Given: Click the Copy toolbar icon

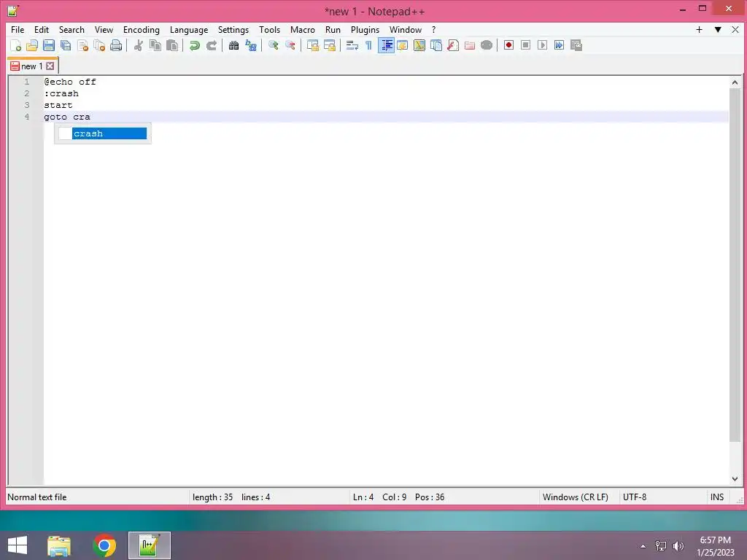Looking at the screenshot, I should pyautogui.click(x=155, y=46).
